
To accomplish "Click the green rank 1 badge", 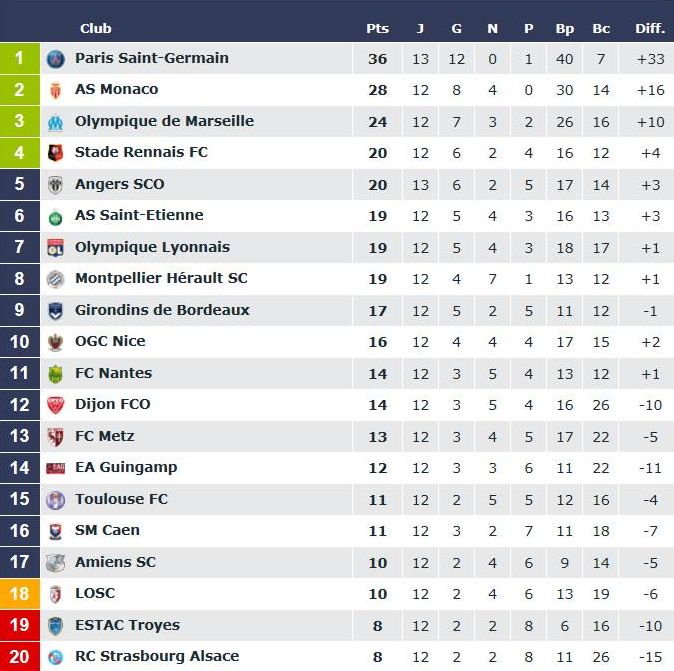I will point(19,59).
